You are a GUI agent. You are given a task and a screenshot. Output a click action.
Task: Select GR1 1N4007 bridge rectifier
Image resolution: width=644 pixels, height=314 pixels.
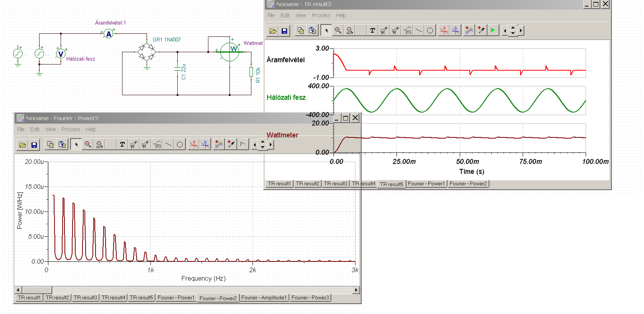pos(147,51)
